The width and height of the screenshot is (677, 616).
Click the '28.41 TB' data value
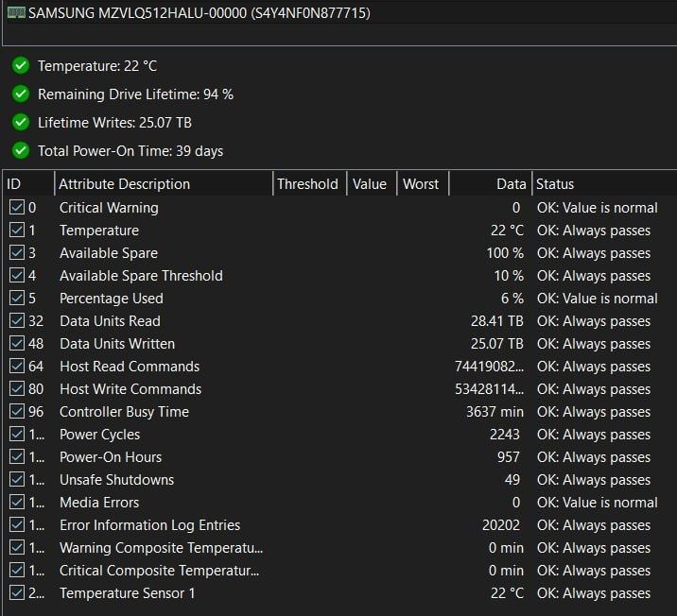tap(497, 321)
